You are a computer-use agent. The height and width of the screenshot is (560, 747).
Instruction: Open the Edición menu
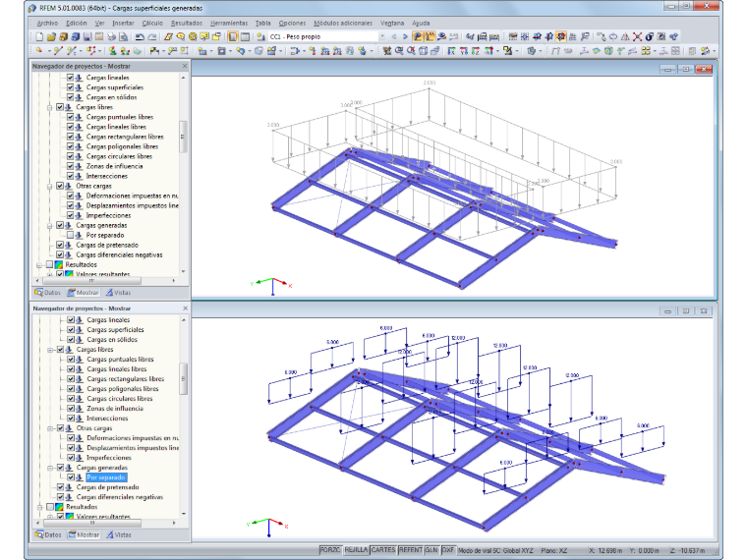[x=77, y=23]
